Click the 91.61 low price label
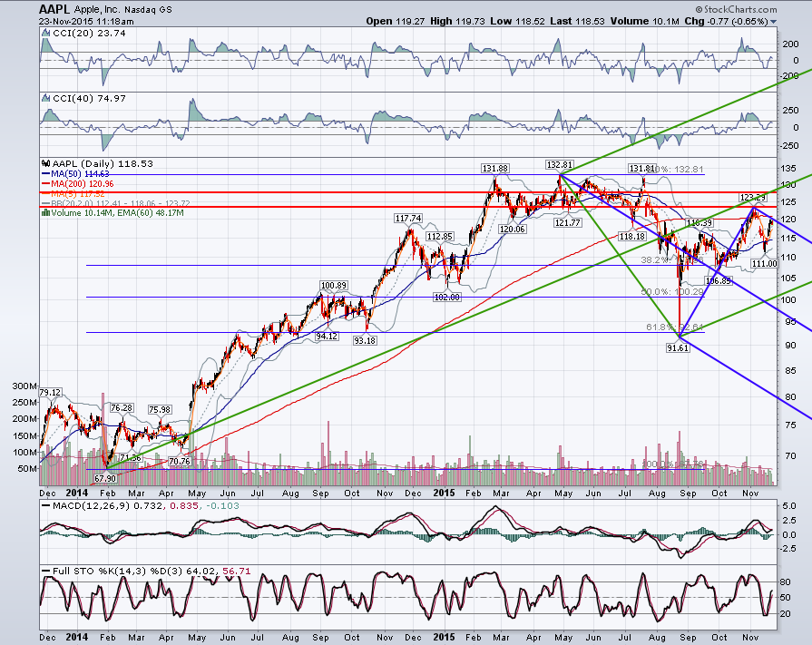The image size is (812, 645). click(678, 347)
